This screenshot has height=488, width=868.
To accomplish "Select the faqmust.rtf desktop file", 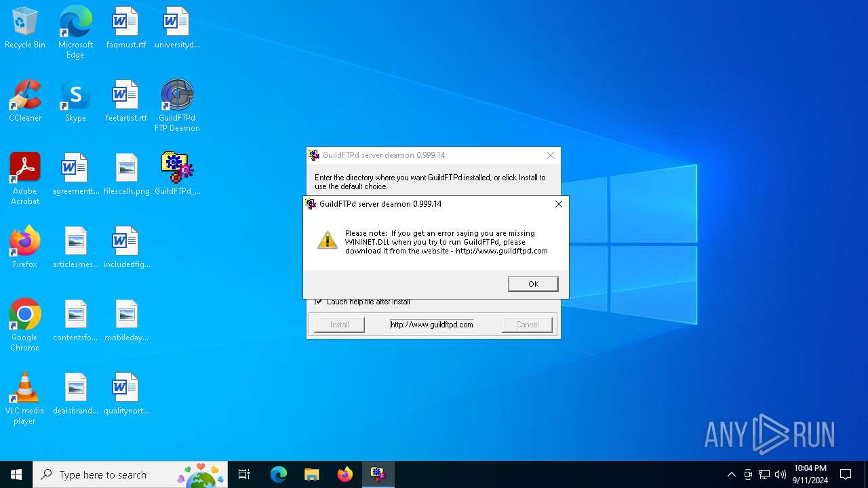I will click(x=126, y=28).
